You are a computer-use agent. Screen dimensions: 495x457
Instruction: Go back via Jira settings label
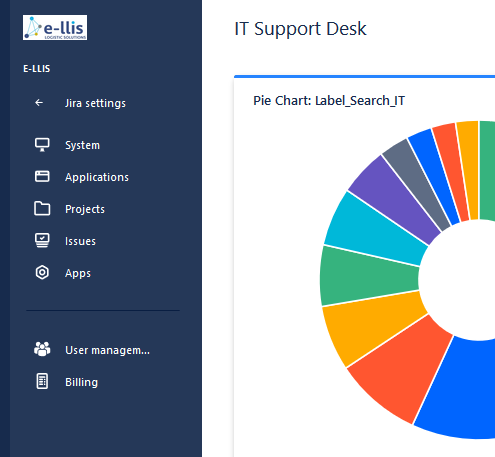point(95,103)
